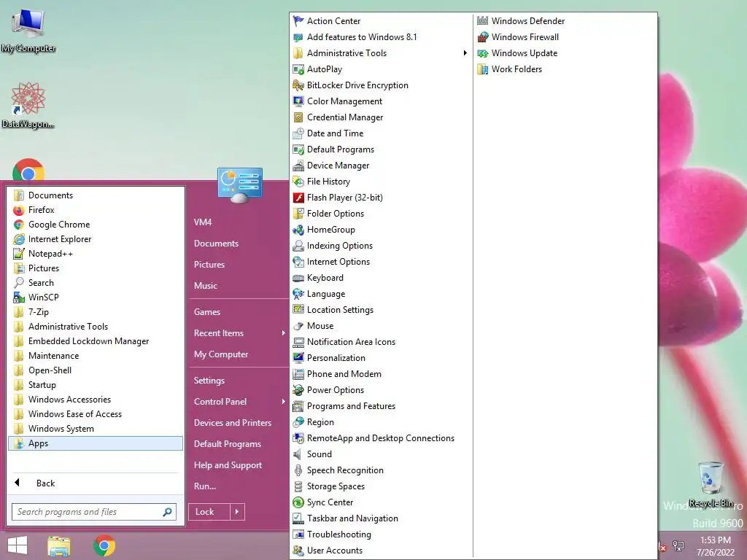Viewport: 747px width, 560px height.
Task: Click VM4 user name link
Action: 203,222
